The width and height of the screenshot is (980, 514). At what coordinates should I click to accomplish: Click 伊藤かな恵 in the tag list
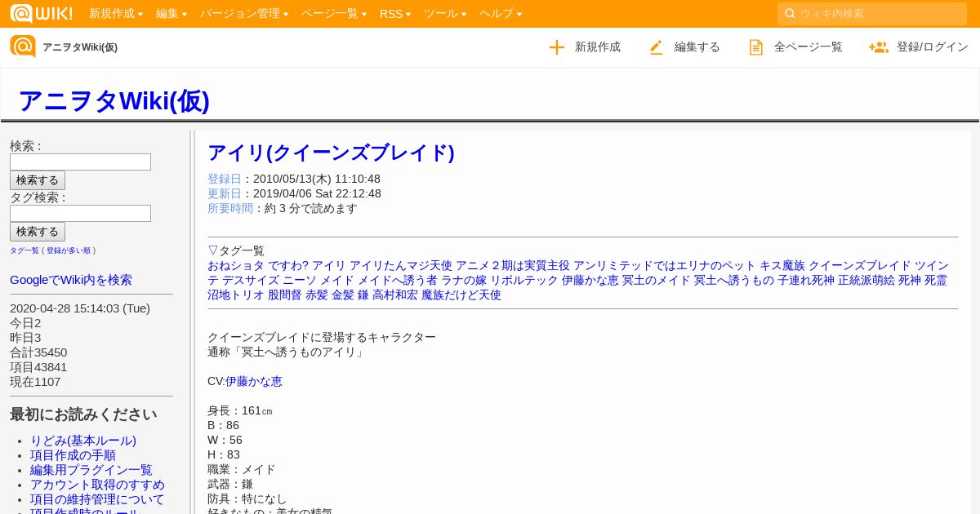click(x=590, y=280)
